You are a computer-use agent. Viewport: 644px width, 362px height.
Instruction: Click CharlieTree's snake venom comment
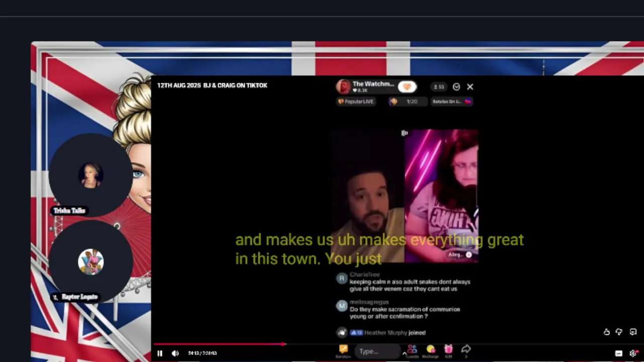[410, 285]
